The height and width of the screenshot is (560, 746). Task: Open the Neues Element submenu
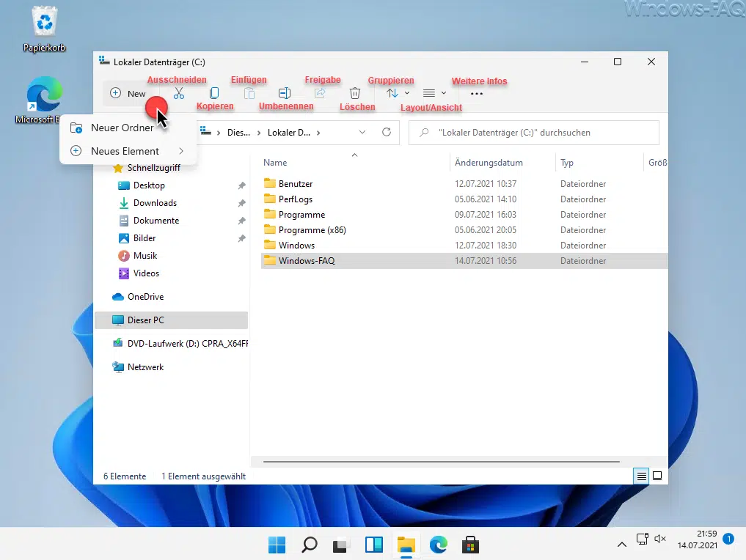(x=127, y=151)
